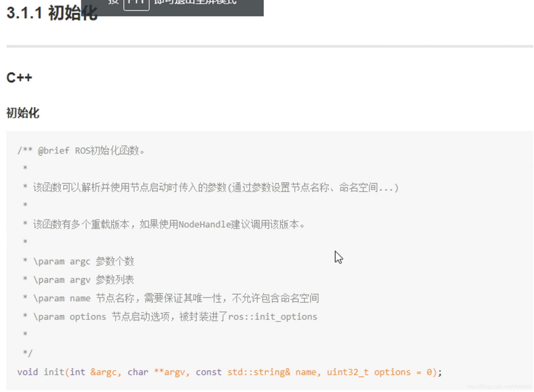This screenshot has width=534, height=392.
Task: Click the comment line about '节点启动时传入的参数'
Action: click(210, 187)
